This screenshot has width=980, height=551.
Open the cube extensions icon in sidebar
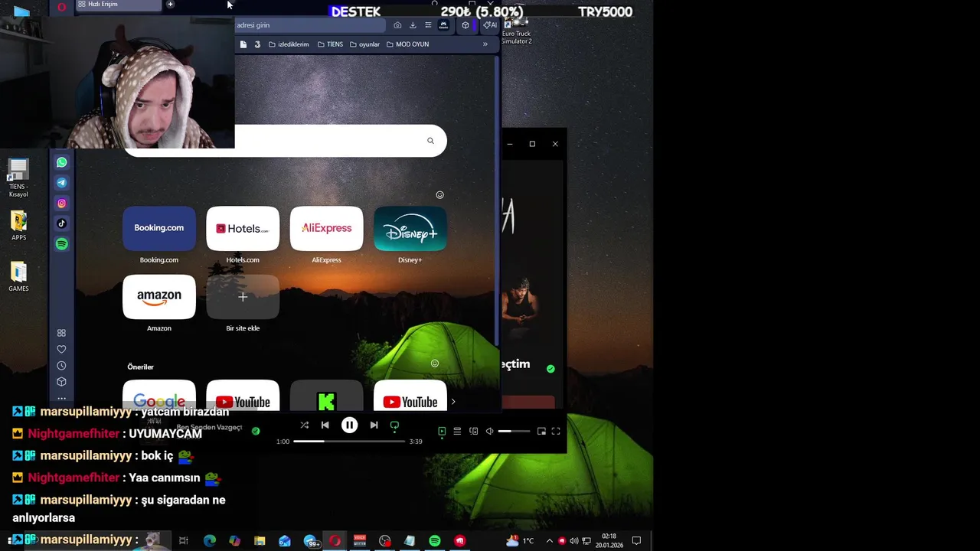click(61, 382)
